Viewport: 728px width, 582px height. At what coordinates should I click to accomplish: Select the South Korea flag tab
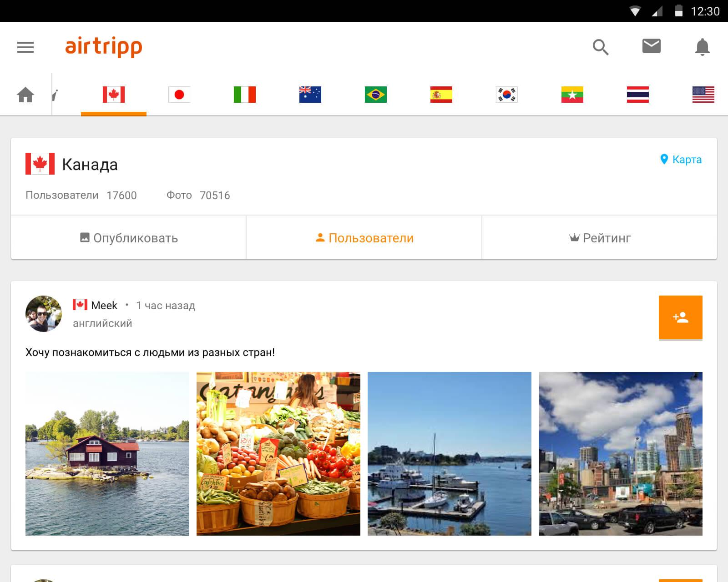click(507, 95)
